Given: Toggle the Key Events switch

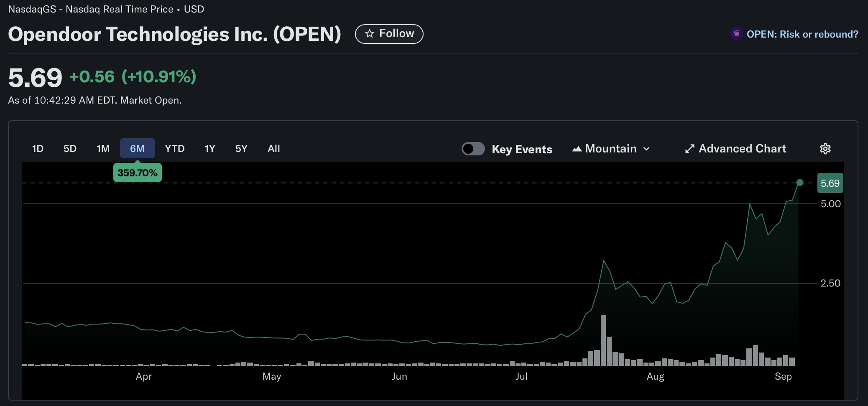Looking at the screenshot, I should [x=473, y=149].
